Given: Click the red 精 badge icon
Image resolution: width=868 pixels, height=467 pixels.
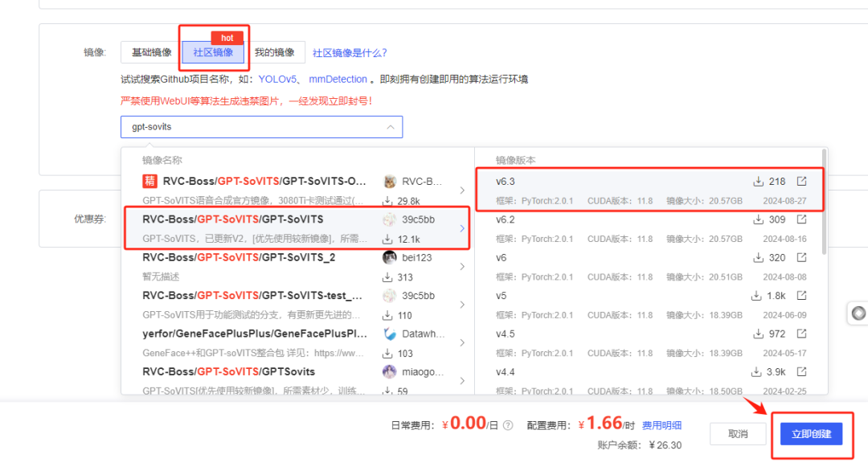Looking at the screenshot, I should [149, 181].
